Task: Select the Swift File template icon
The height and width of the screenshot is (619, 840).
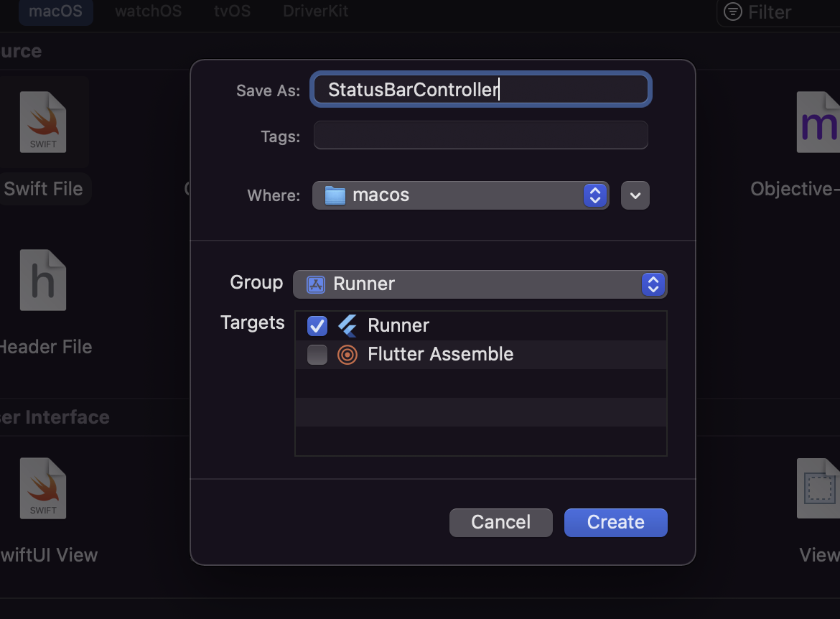Action: click(x=43, y=122)
